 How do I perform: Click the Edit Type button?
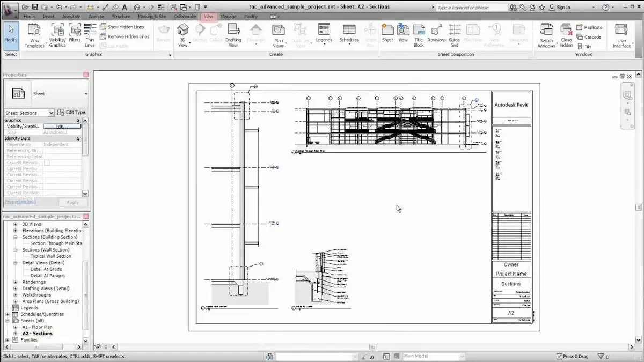(x=75, y=113)
